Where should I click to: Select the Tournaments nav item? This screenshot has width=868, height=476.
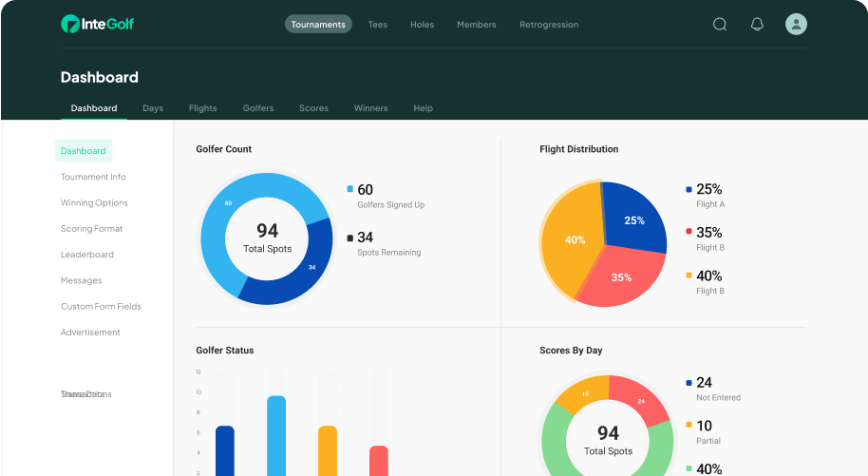[x=318, y=24]
